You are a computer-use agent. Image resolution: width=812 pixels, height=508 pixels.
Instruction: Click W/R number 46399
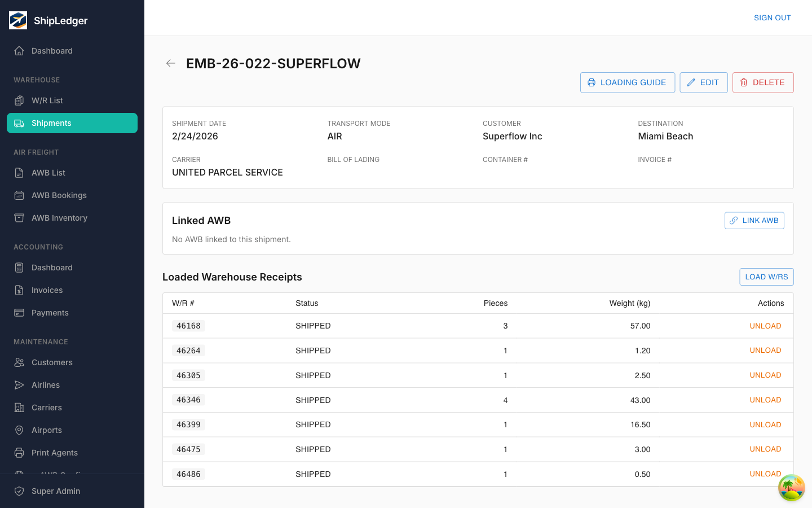coord(188,424)
